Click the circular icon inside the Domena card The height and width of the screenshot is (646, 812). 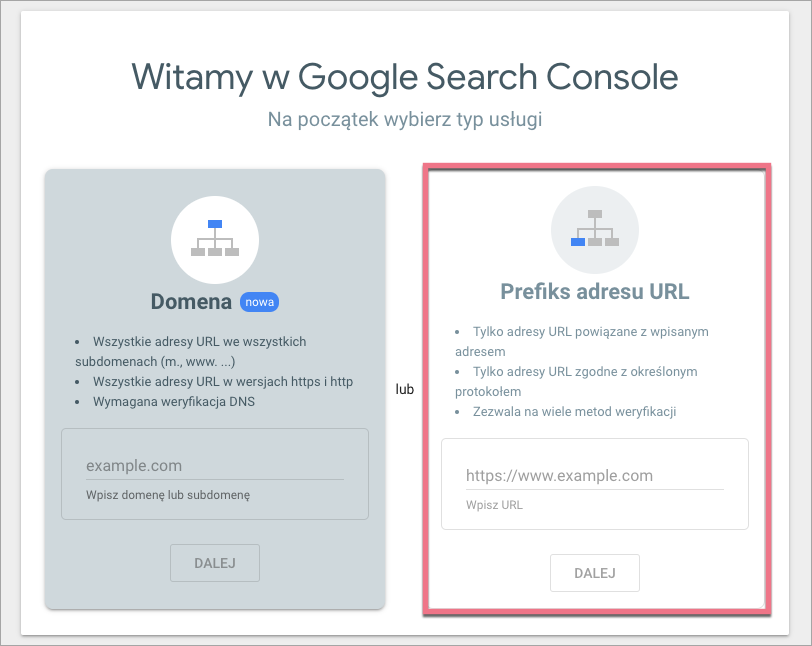point(214,239)
